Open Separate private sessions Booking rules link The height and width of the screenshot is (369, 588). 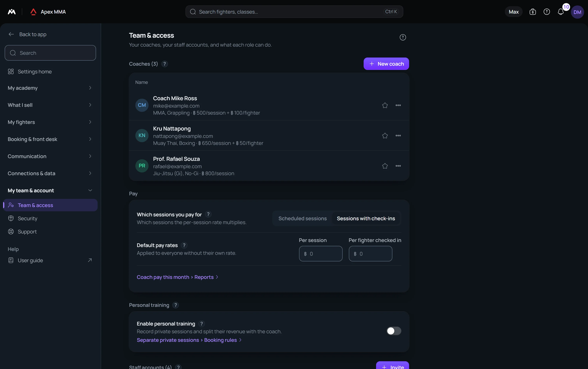coord(189,340)
